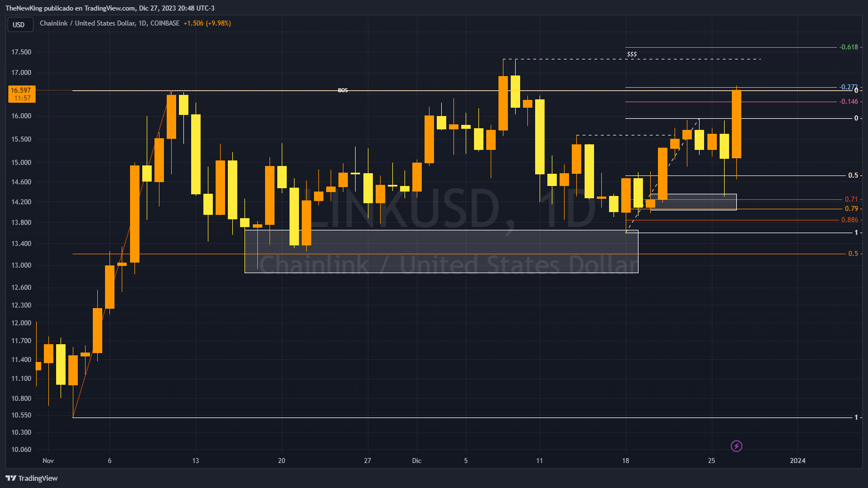The height and width of the screenshot is (488, 868).
Task: Click the 11.400 price axis label
Action: pyautogui.click(x=21, y=360)
